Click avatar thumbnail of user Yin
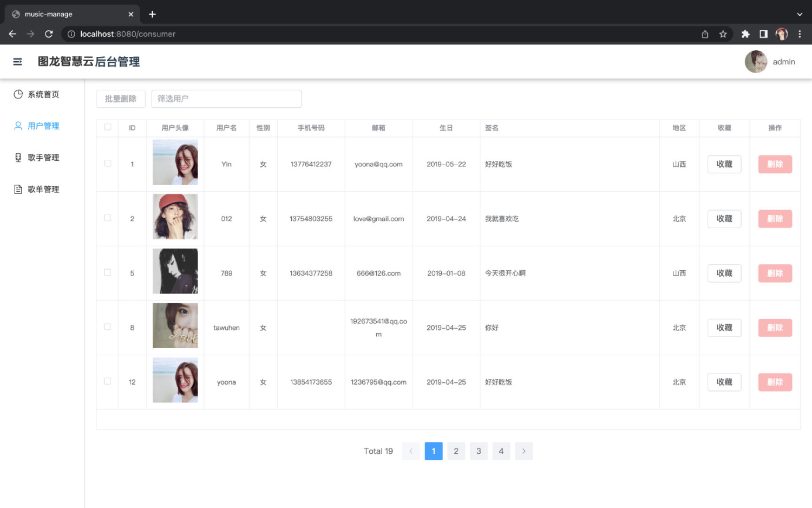The image size is (812, 508). [x=175, y=162]
